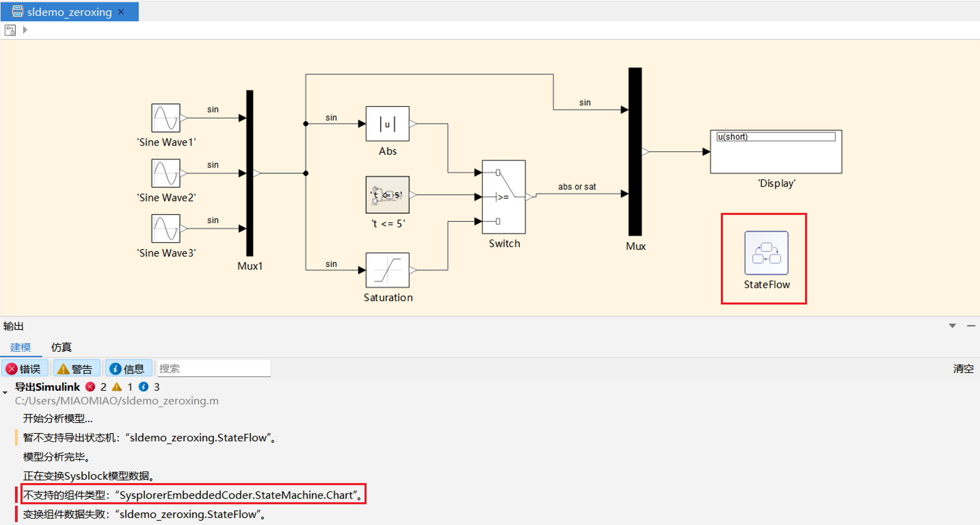980x525 pixels.
Task: Switch to the sldemo_zeroxing tab
Action: [69, 12]
